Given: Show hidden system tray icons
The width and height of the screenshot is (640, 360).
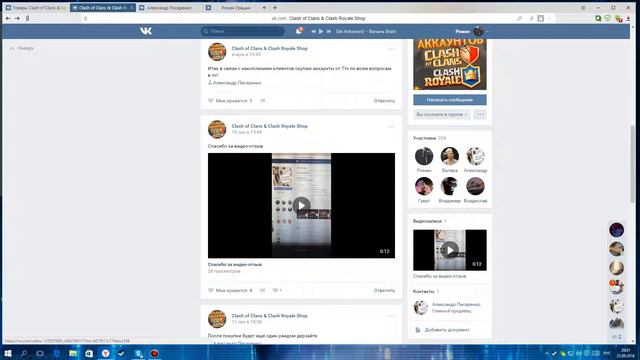Looking at the screenshot, I should (547, 353).
